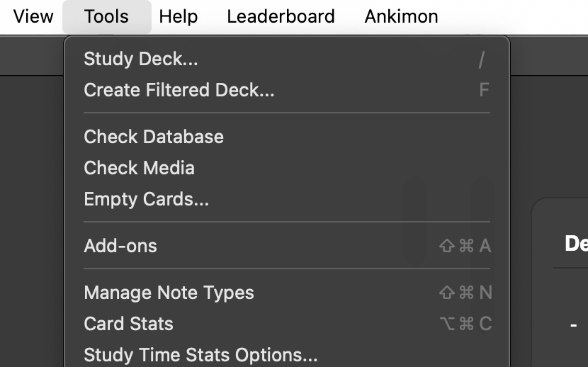The image size is (588, 367).
Task: Open Empty Cards... dialog
Action: click(147, 199)
